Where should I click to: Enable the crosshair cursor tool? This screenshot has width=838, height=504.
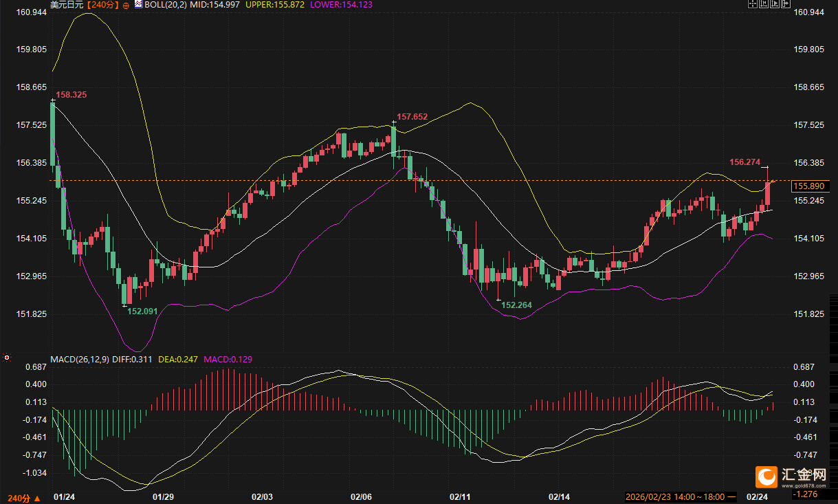(x=753, y=3)
